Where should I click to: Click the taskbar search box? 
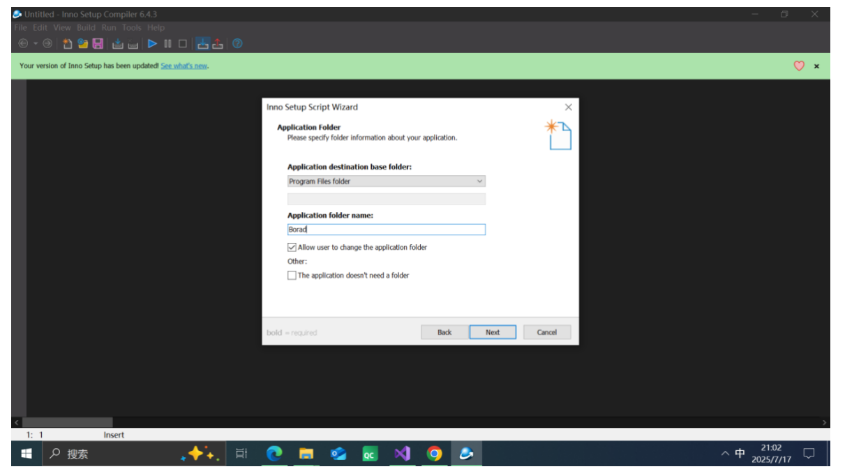134,454
